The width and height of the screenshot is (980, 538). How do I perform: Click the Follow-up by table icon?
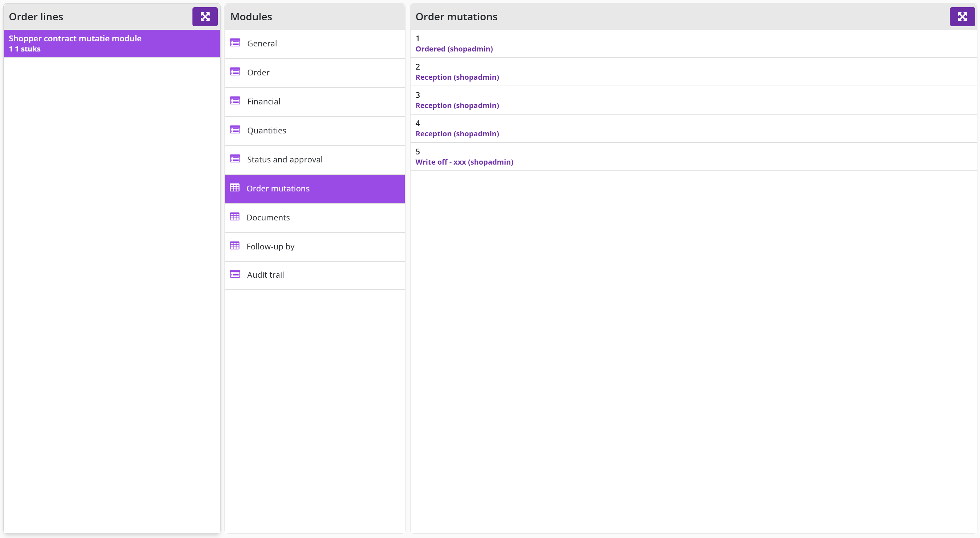coord(235,246)
